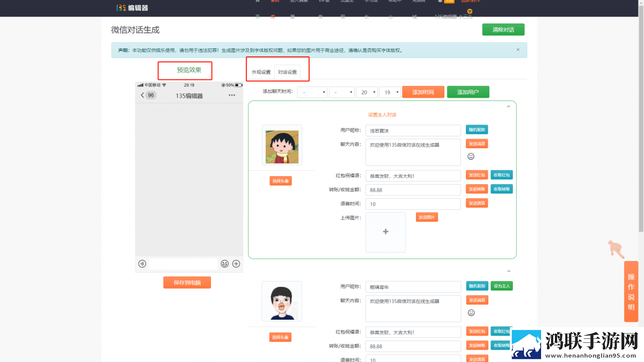The width and height of the screenshot is (644, 362).
Task: Open the first date dropdown for chat time
Action: point(312,92)
